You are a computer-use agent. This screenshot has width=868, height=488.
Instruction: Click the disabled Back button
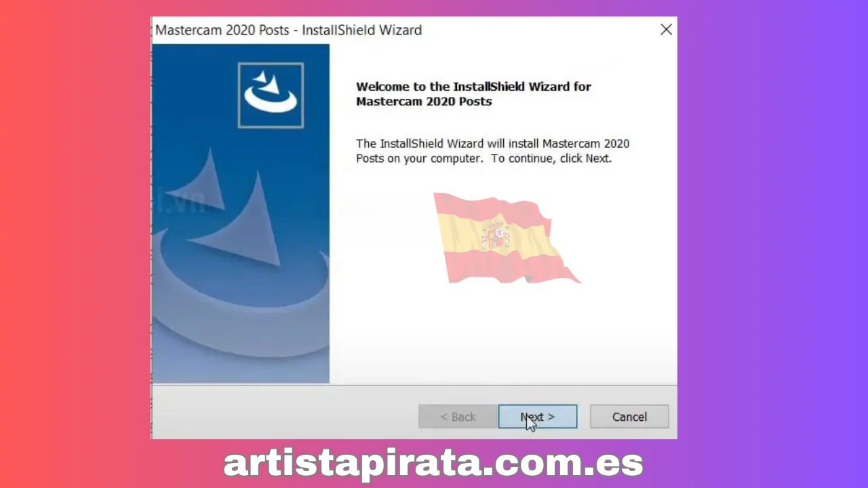pos(458,417)
